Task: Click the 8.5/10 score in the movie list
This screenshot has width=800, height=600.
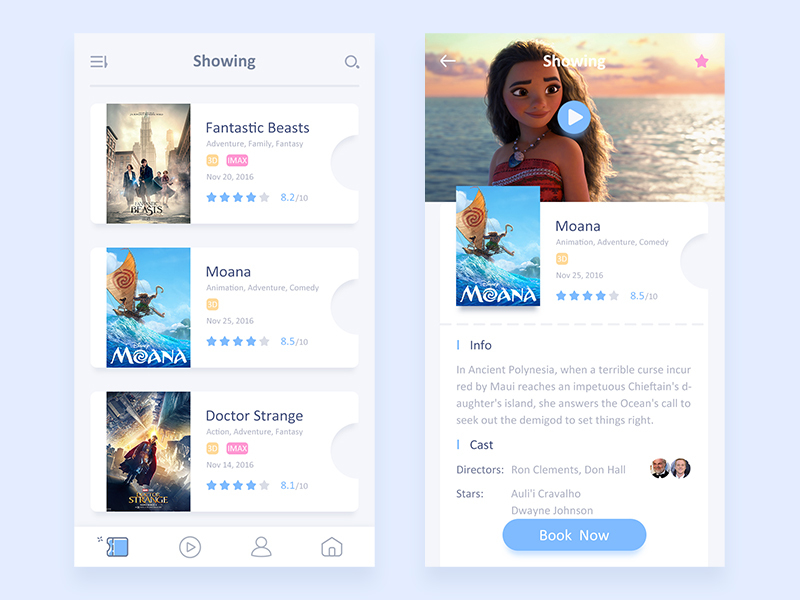Action: pyautogui.click(x=294, y=341)
